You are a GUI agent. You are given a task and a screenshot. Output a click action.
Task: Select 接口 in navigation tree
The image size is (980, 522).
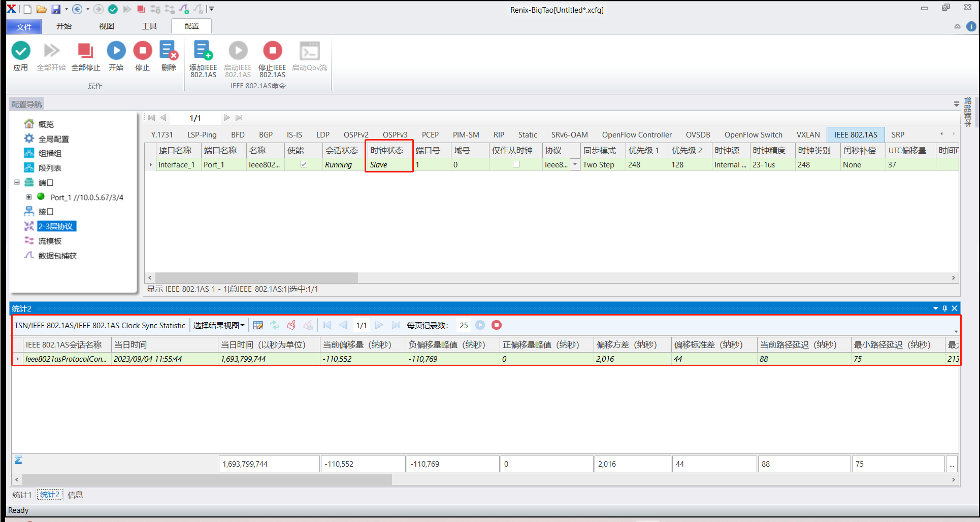coord(46,211)
